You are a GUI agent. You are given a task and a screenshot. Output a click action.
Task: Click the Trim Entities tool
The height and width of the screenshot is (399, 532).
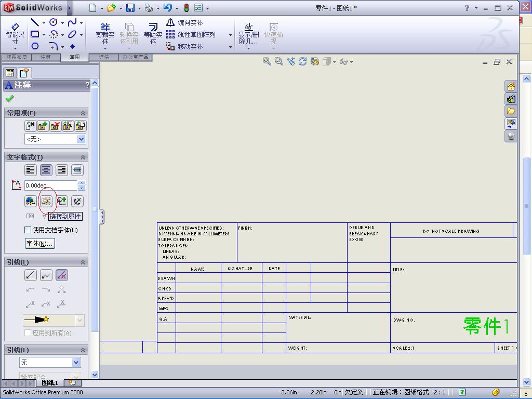(105, 34)
